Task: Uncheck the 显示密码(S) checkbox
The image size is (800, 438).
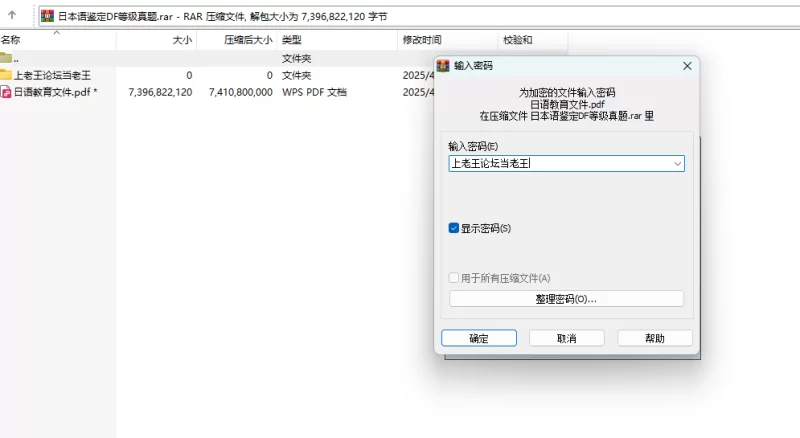Action: tap(454, 228)
